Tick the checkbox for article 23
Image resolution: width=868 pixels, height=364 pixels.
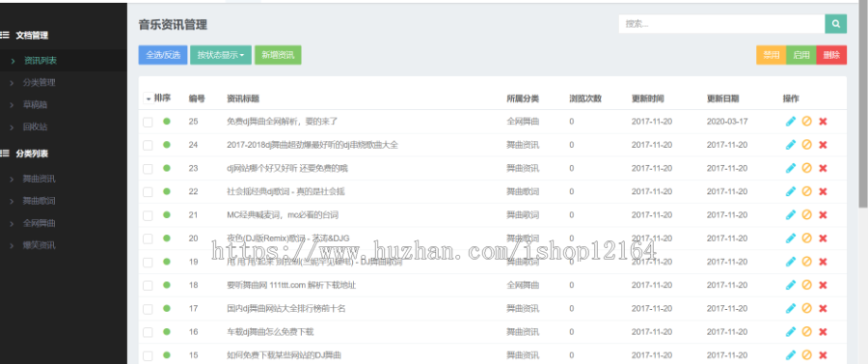(148, 168)
